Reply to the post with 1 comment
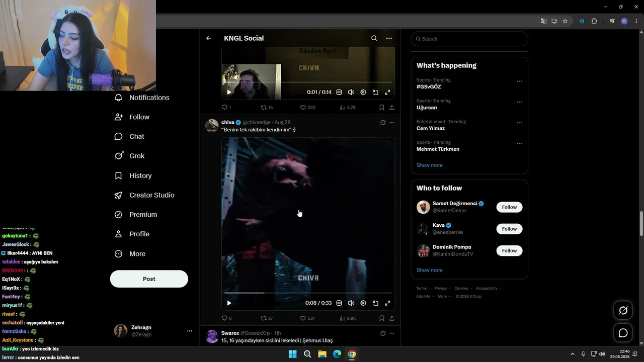Image resolution: width=644 pixels, height=362 pixels. [226, 107]
